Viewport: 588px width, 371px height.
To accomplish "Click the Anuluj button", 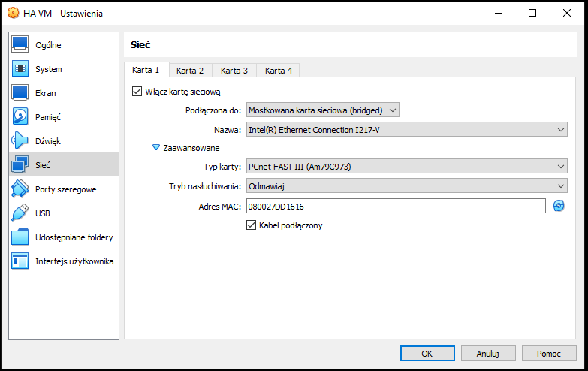I will 488,354.
